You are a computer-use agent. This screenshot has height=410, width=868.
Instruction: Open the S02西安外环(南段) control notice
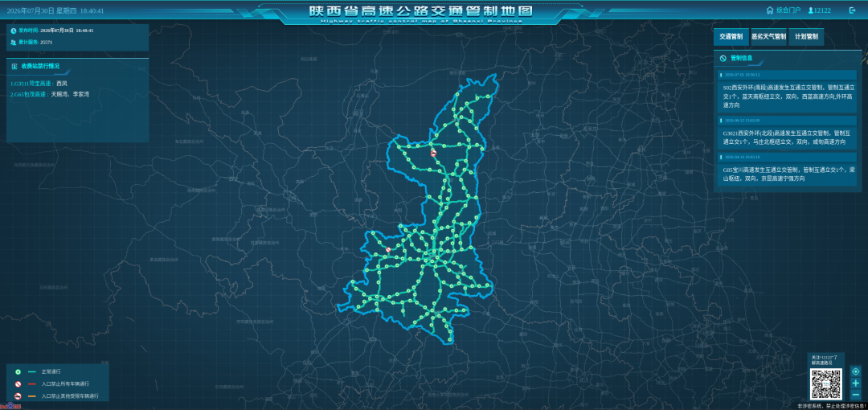click(788, 96)
